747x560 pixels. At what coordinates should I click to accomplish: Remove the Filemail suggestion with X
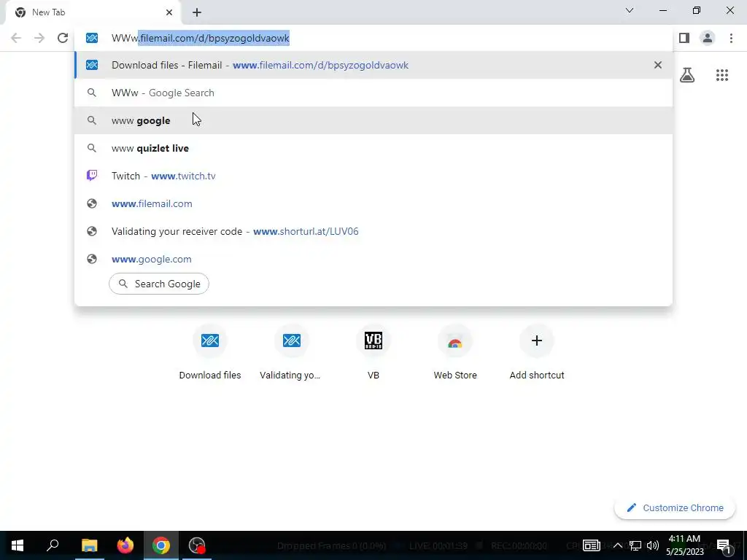click(658, 65)
